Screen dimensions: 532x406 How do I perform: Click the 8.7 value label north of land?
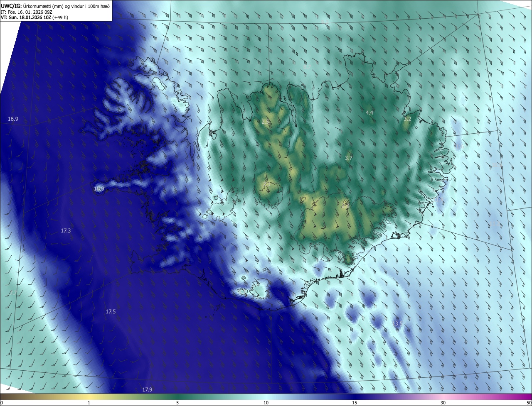[x=308, y=66]
